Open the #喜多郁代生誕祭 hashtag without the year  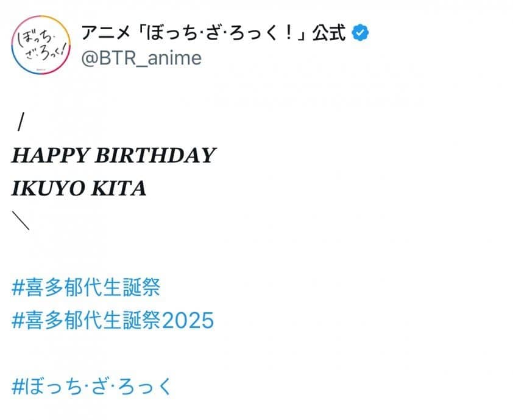(85, 287)
